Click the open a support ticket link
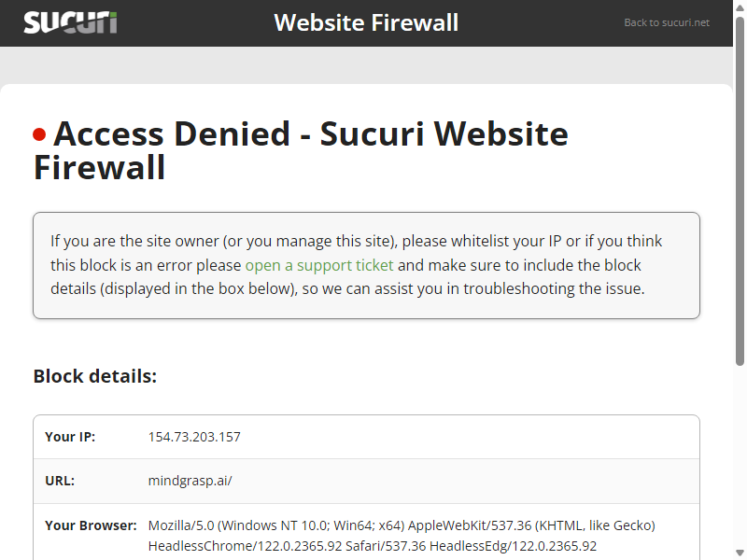 319,265
